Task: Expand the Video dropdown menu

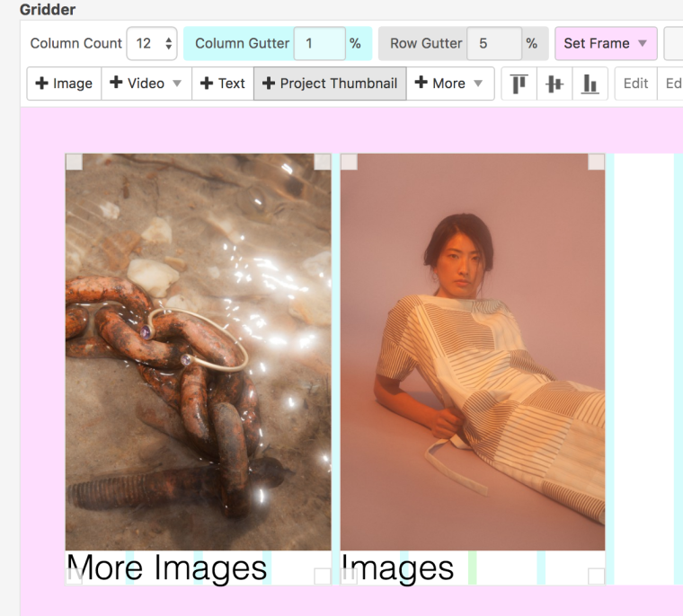Action: tap(176, 84)
